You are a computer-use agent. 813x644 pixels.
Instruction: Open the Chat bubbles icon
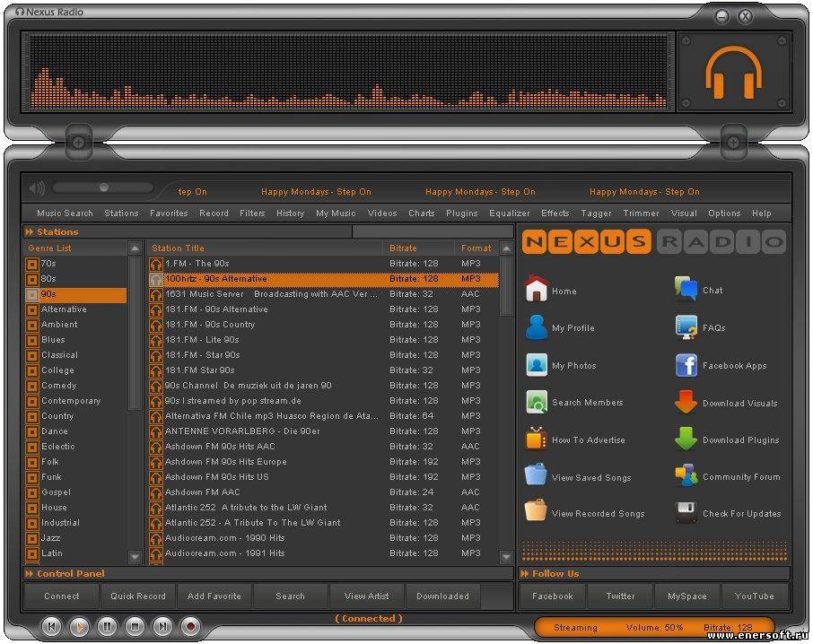tap(686, 289)
